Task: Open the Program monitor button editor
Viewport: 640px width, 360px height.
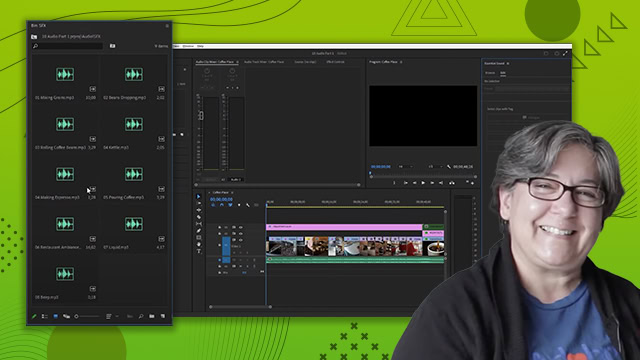Action: (472, 183)
